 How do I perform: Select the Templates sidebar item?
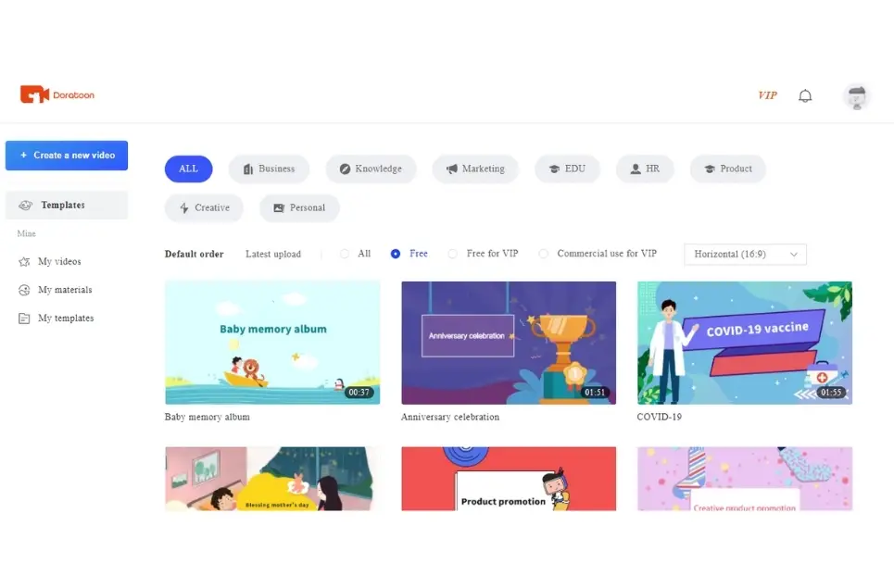67,206
